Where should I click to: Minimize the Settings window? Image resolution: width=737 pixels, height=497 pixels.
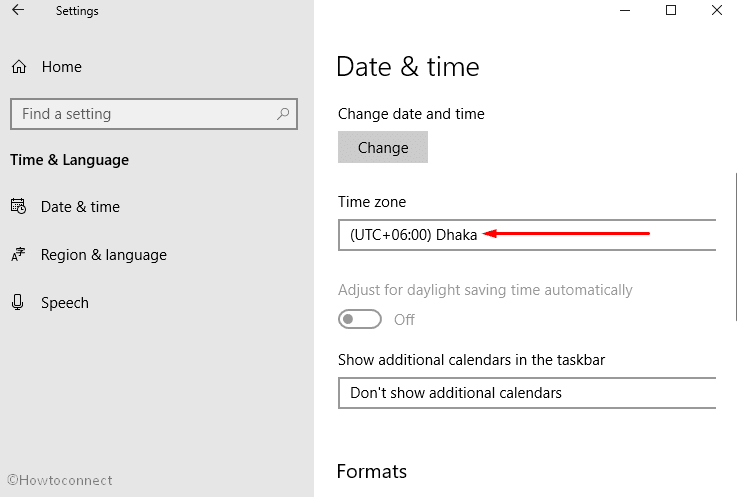[625, 10]
